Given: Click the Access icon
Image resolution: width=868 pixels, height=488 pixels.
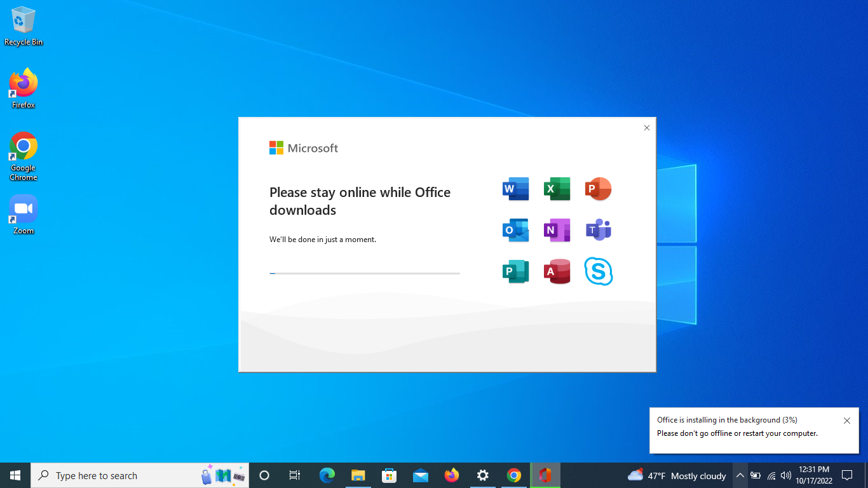Looking at the screenshot, I should pyautogui.click(x=557, y=271).
